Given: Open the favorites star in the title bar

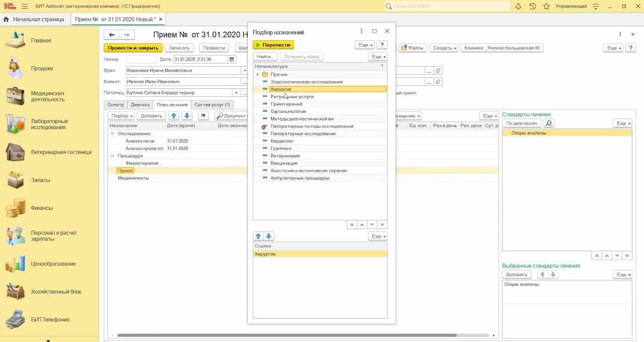Looking at the screenshot, I should click(x=547, y=7).
